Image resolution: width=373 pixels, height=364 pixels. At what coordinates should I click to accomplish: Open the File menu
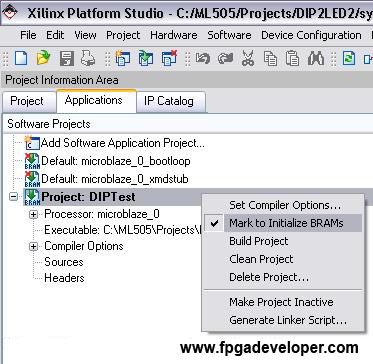pos(28,35)
